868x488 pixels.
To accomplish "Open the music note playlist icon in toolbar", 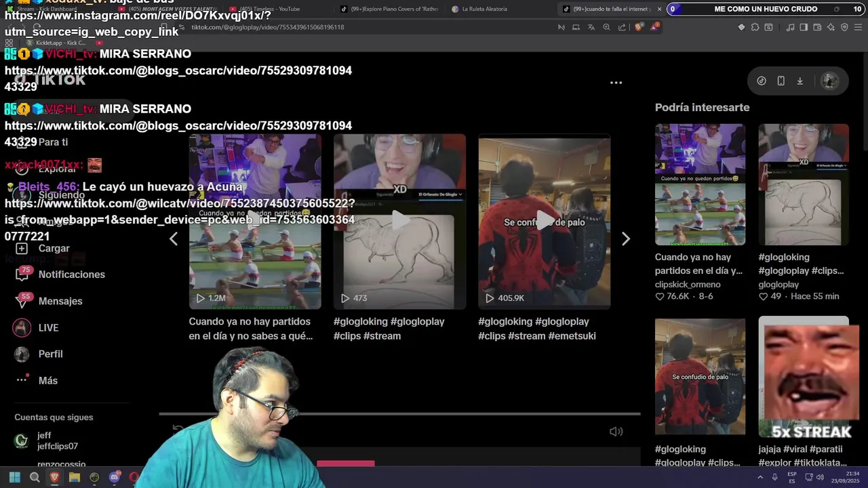I will pos(791,27).
